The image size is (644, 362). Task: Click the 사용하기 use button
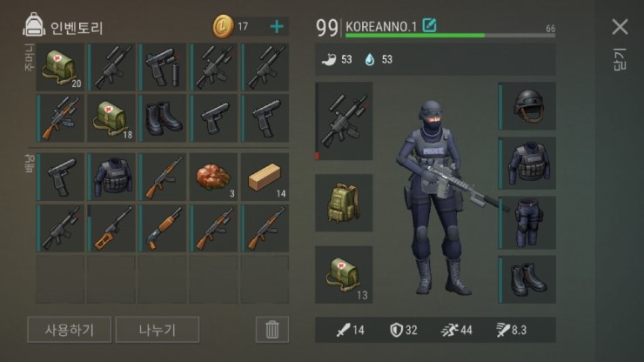[70, 330]
